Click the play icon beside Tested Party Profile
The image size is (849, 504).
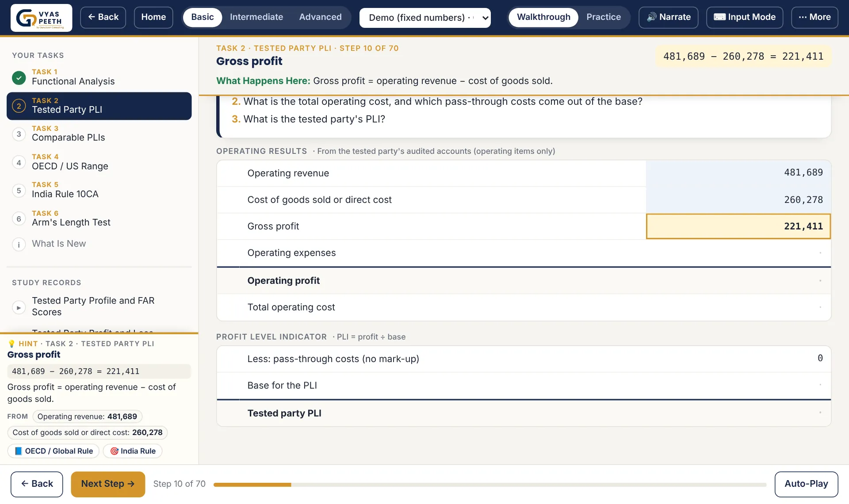(x=19, y=307)
